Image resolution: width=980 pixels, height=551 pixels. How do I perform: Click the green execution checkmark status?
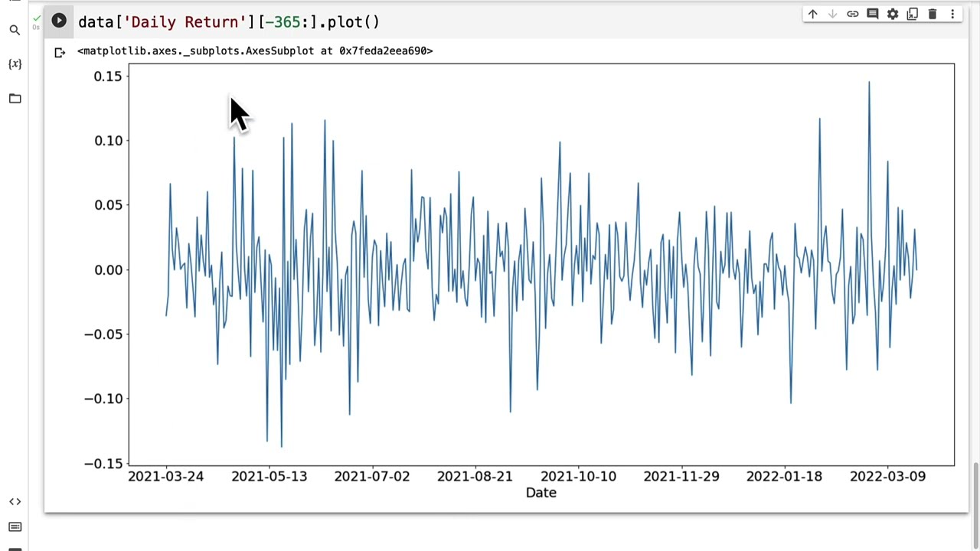36,18
